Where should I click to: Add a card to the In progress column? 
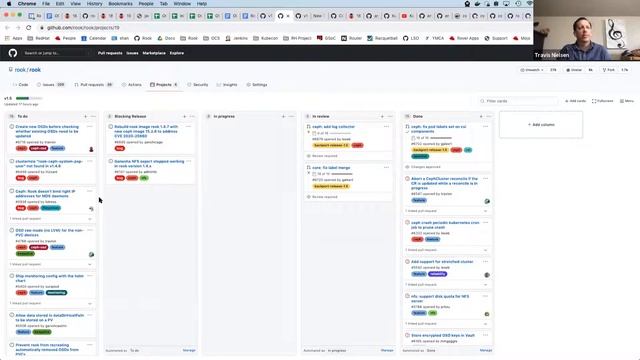(283, 116)
